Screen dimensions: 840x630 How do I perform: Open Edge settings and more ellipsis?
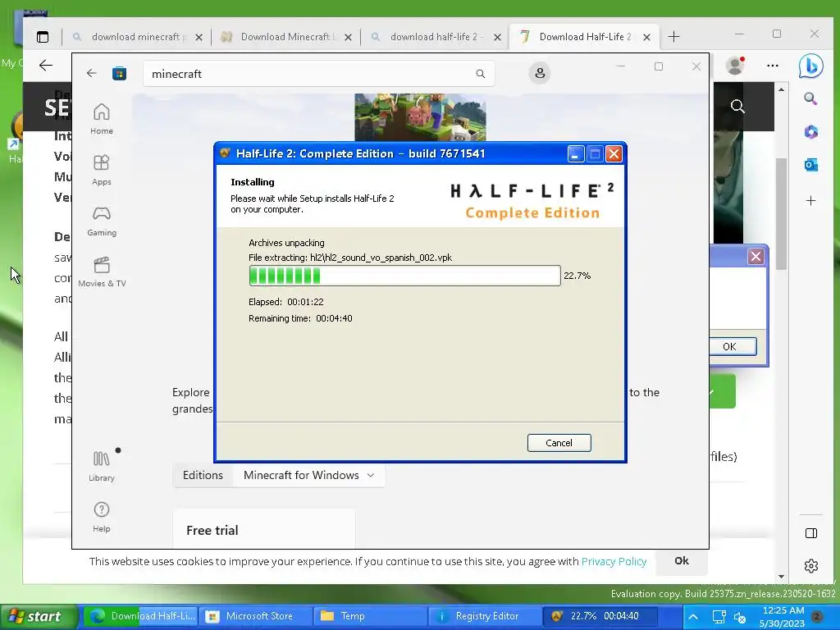773,66
